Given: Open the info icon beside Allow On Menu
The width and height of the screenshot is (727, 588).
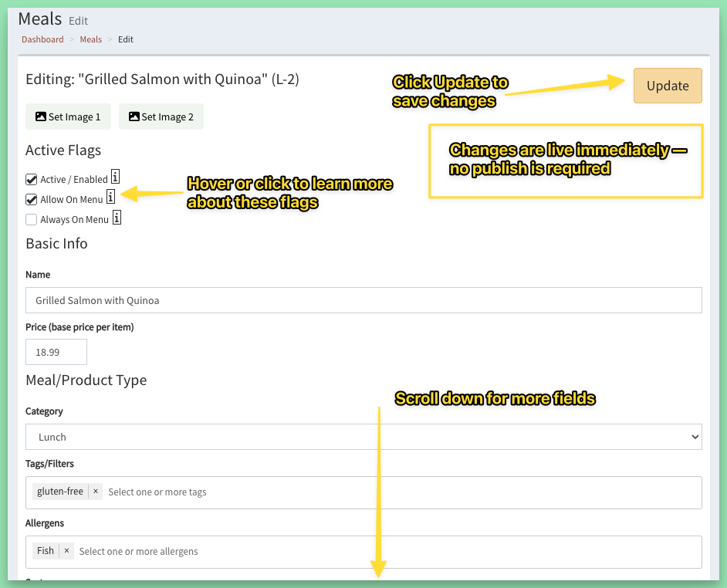Looking at the screenshot, I should click(111, 197).
